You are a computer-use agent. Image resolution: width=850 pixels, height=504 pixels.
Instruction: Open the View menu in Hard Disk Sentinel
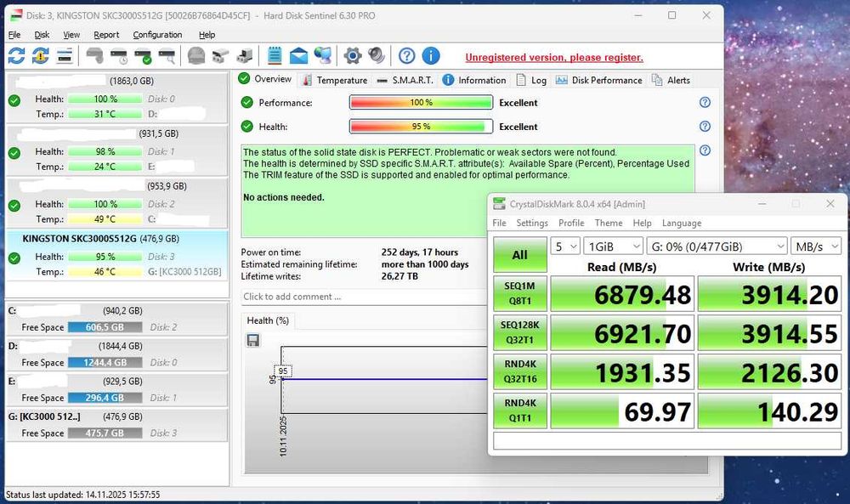click(71, 35)
